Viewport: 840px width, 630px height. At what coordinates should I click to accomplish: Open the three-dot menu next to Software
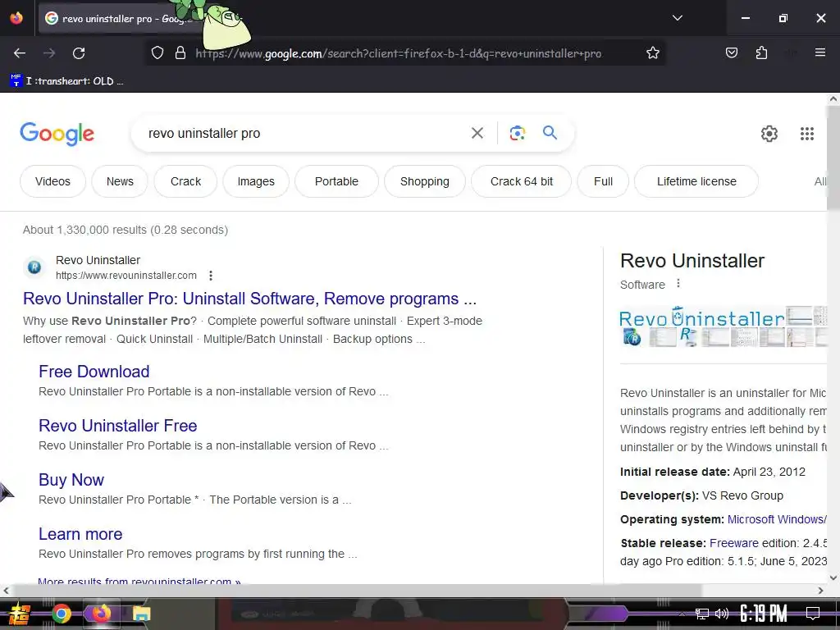coord(678,283)
